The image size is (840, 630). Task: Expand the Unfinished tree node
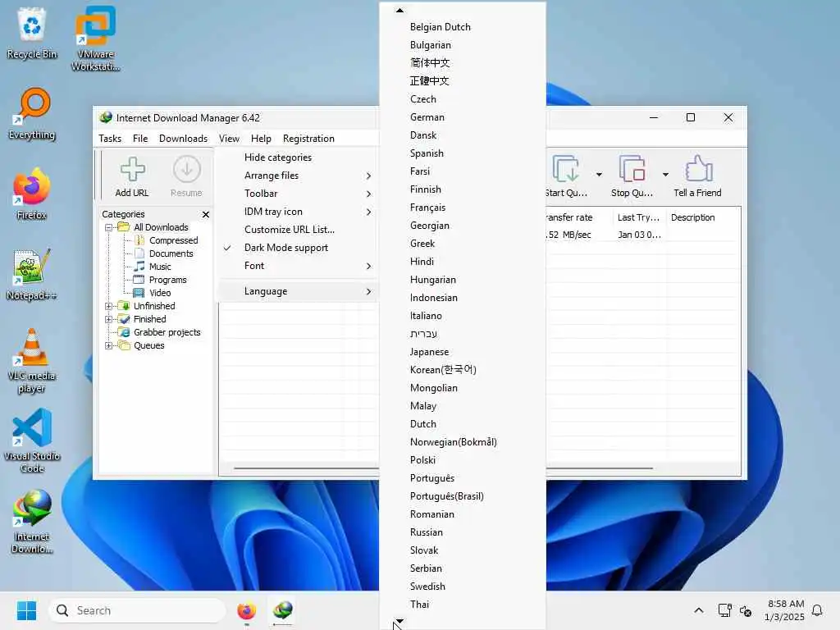(109, 307)
